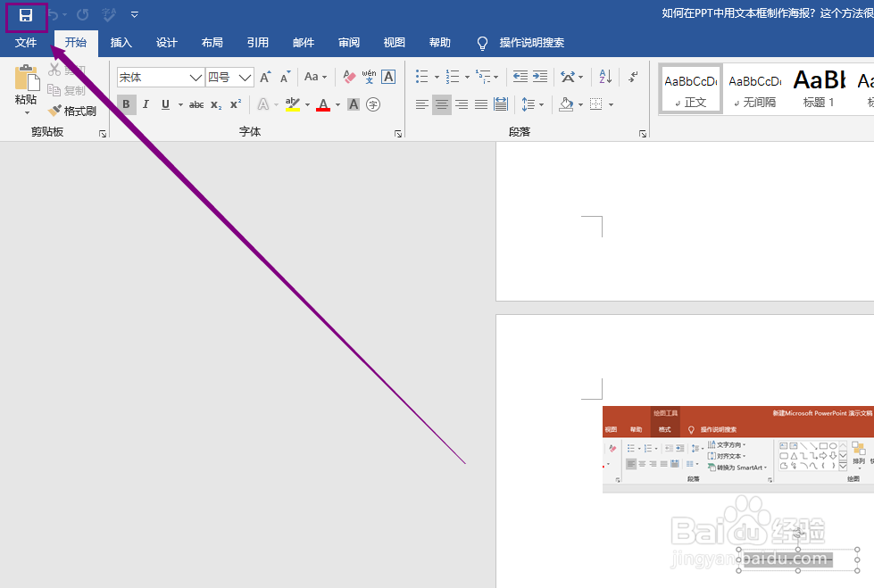Screen dimensions: 874x588
Task: Apply the yellow text highlight color
Action: click(293, 104)
